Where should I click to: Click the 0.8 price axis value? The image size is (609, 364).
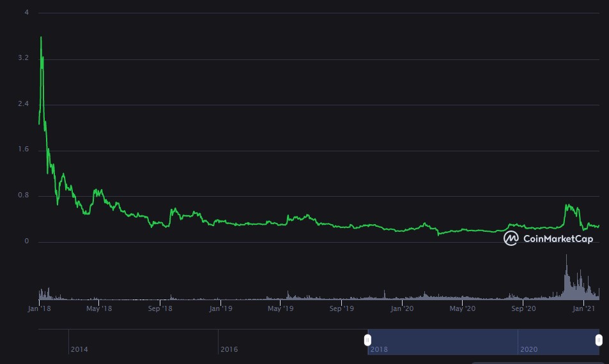point(23,195)
